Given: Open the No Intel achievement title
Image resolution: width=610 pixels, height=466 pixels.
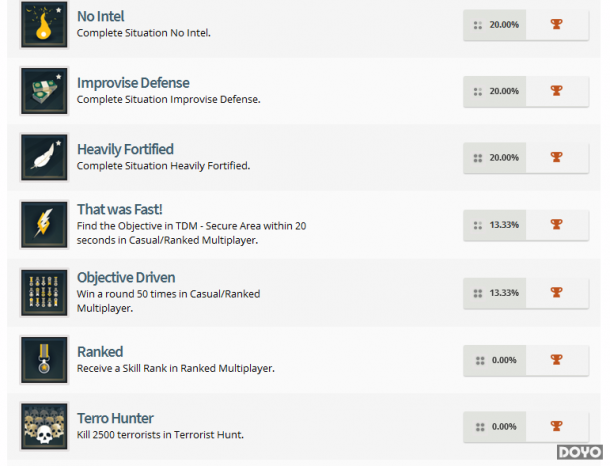Looking at the screenshot, I should (100, 16).
